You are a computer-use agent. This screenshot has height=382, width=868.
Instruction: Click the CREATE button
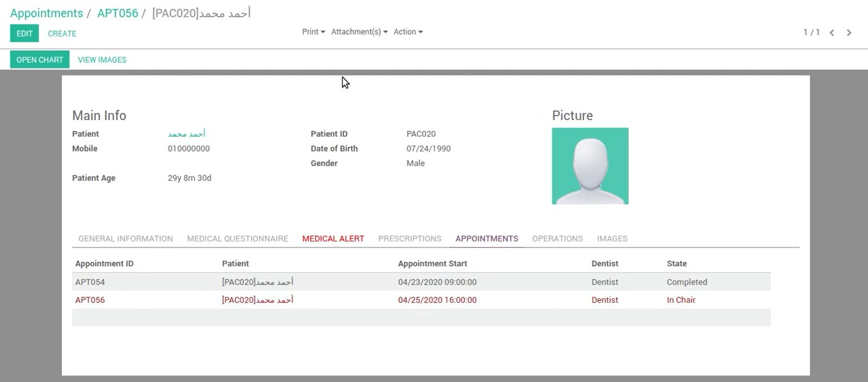pos(62,34)
